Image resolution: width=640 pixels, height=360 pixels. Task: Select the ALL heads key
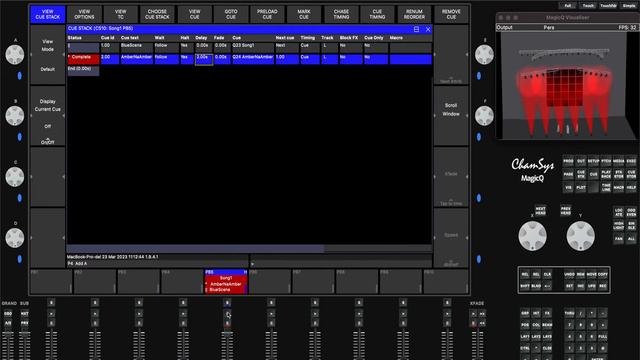click(x=631, y=238)
